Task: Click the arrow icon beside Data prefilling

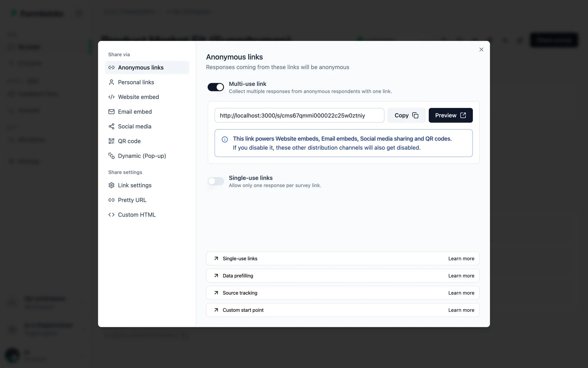Action: pos(216,276)
